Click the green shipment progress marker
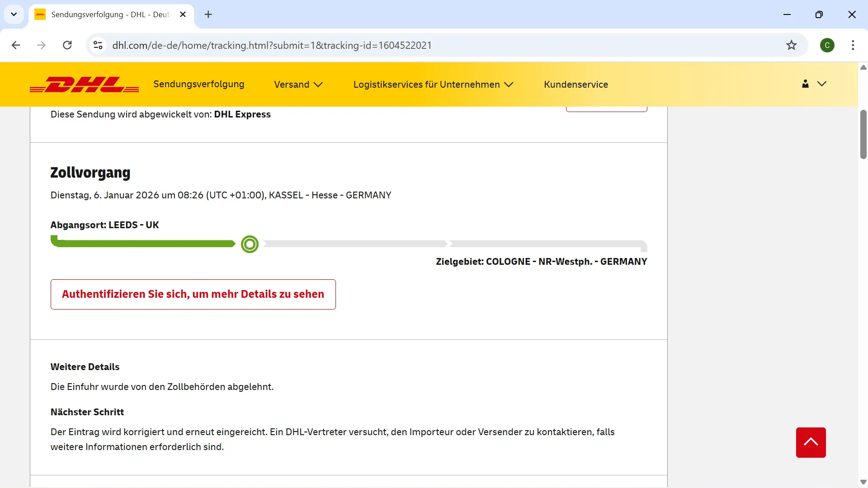This screenshot has width=868, height=488. [250, 244]
